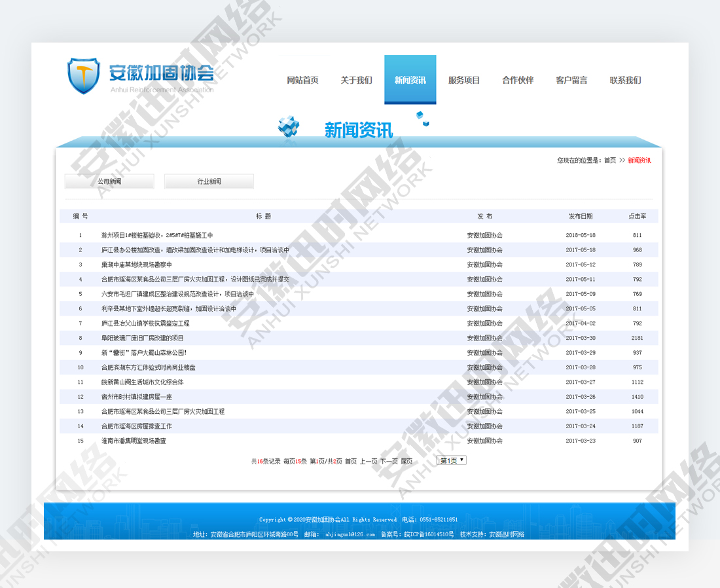Go to 下一页 in pagination

pos(389,461)
